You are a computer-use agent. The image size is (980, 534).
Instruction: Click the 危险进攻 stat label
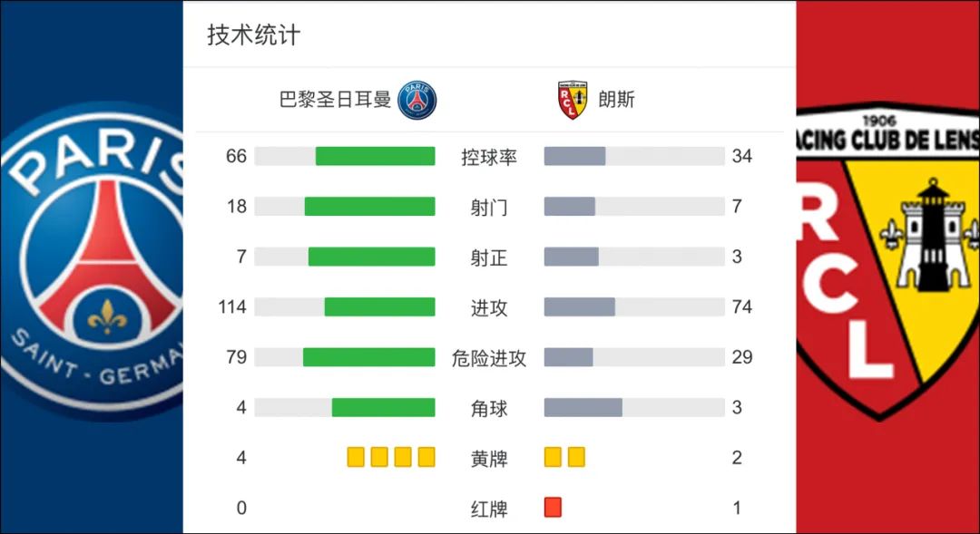click(489, 358)
